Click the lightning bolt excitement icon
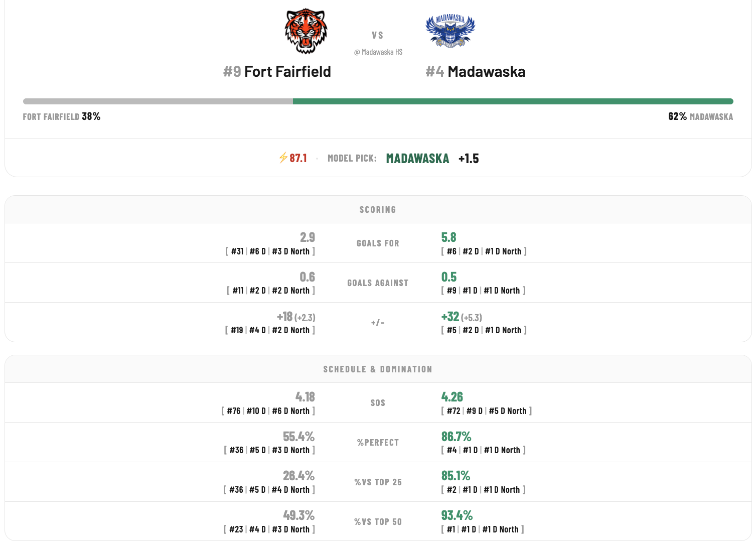The width and height of the screenshot is (756, 544). tap(283, 158)
